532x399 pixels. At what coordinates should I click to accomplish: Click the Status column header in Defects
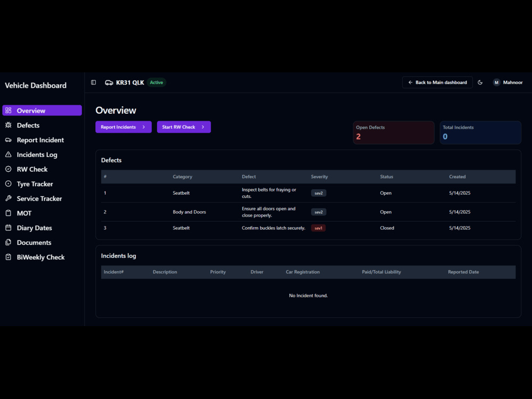point(386,177)
